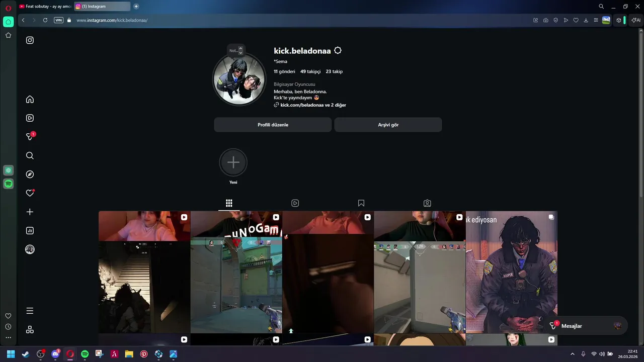
Task: Add new highlight Yeni plus circle
Action: click(233, 162)
